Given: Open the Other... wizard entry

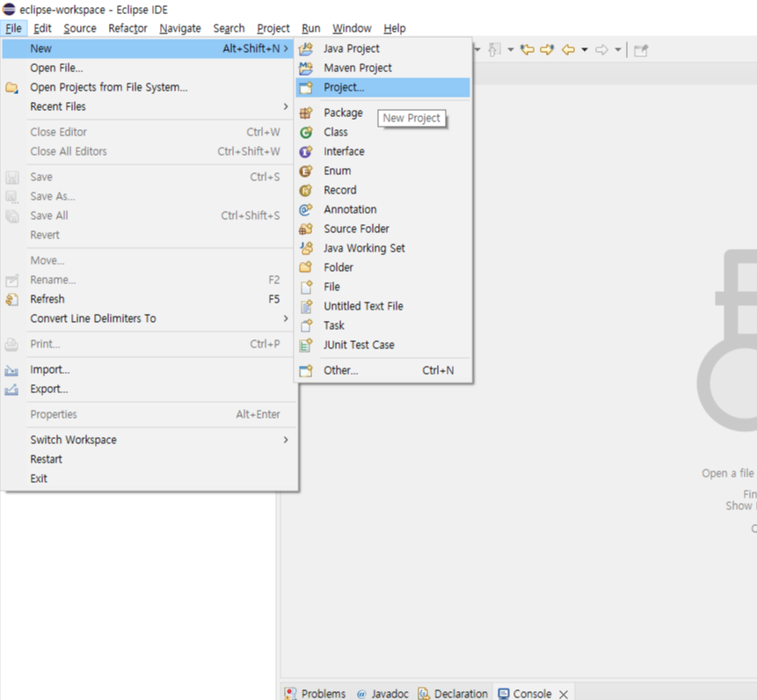Looking at the screenshot, I should (x=382, y=370).
